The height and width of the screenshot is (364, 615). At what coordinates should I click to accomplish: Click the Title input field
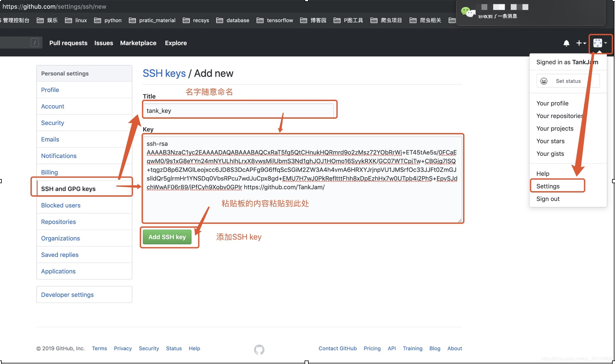(238, 111)
